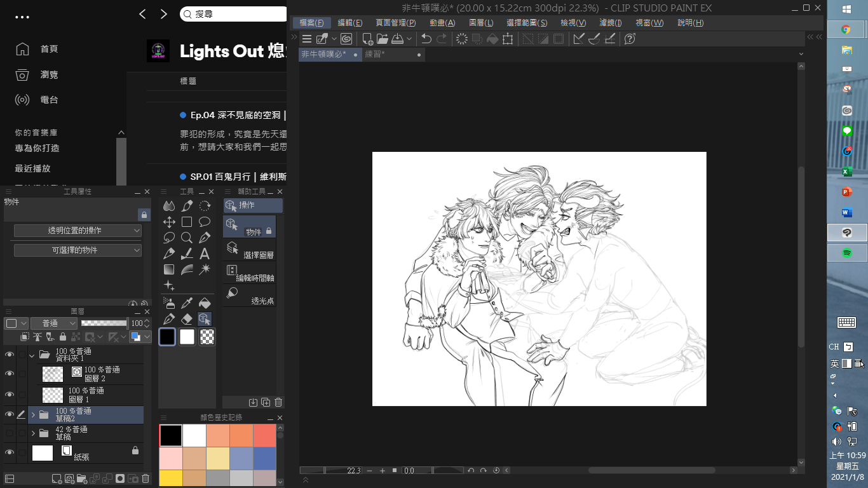Open 可選擇的物件 dropdown
This screenshot has height=488, width=868.
tap(78, 250)
